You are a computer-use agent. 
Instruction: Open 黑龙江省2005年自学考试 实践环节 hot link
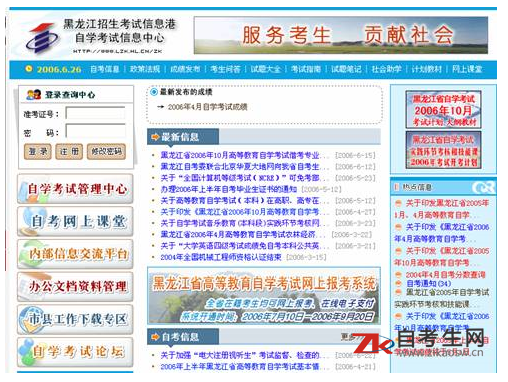(442, 299)
